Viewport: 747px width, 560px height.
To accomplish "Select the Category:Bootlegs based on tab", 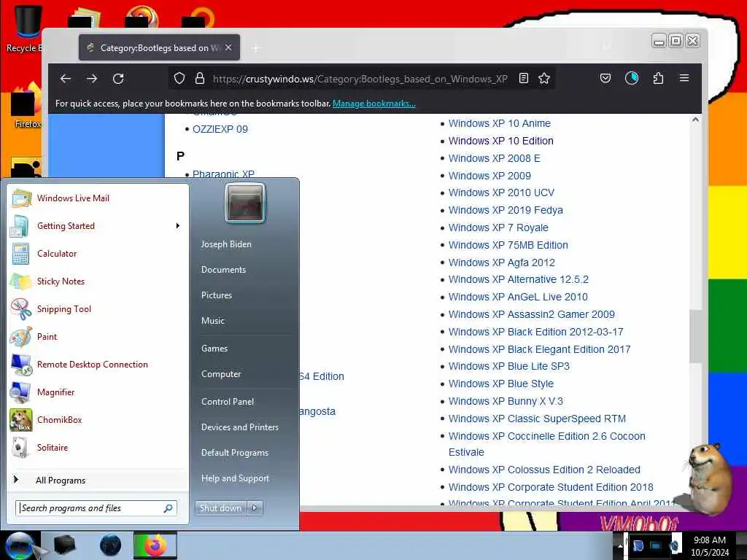I will pyautogui.click(x=159, y=47).
